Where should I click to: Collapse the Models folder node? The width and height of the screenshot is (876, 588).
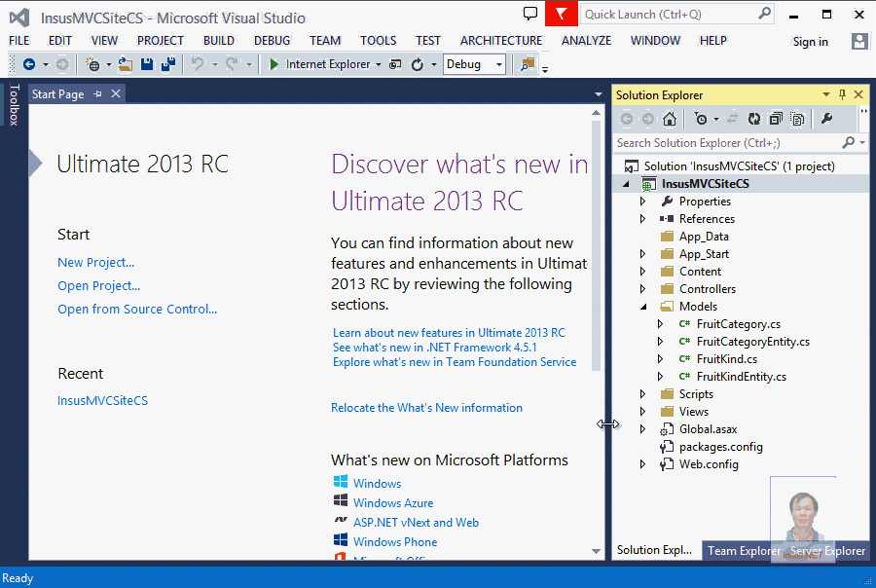tap(642, 307)
